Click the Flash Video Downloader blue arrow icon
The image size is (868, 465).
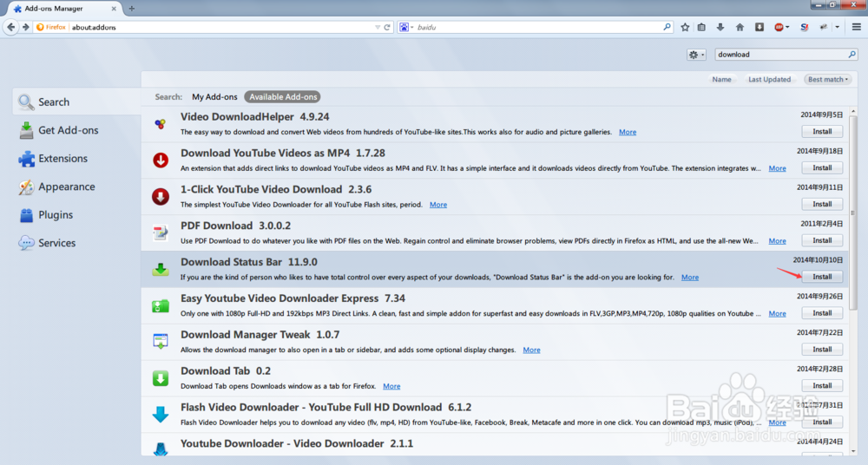[161, 414]
